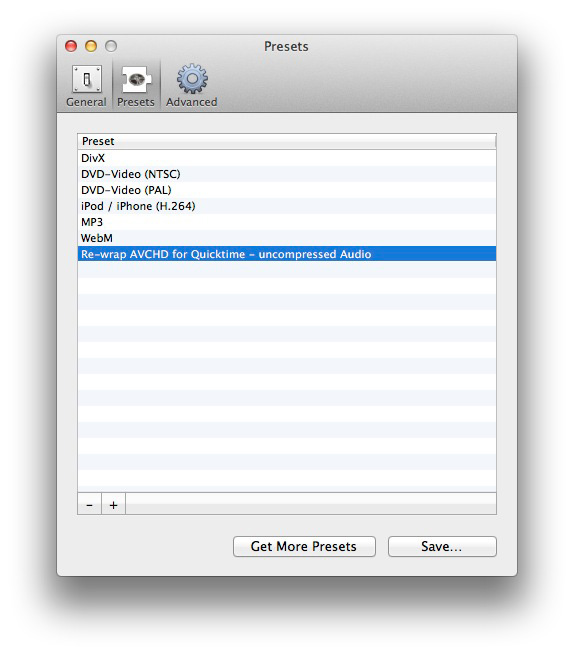Select the DivX preset
Screen dimensions: 574x655
[287, 158]
